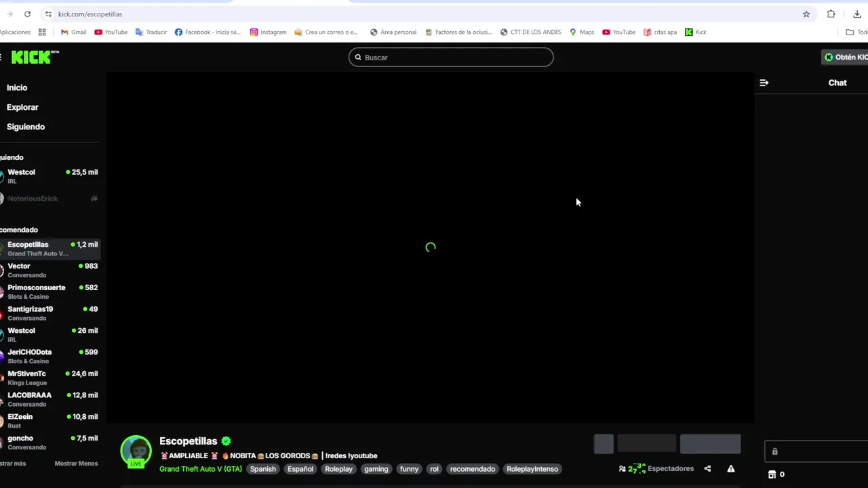Click the browser forward arrow
This screenshot has width=868, height=488.
9,14
